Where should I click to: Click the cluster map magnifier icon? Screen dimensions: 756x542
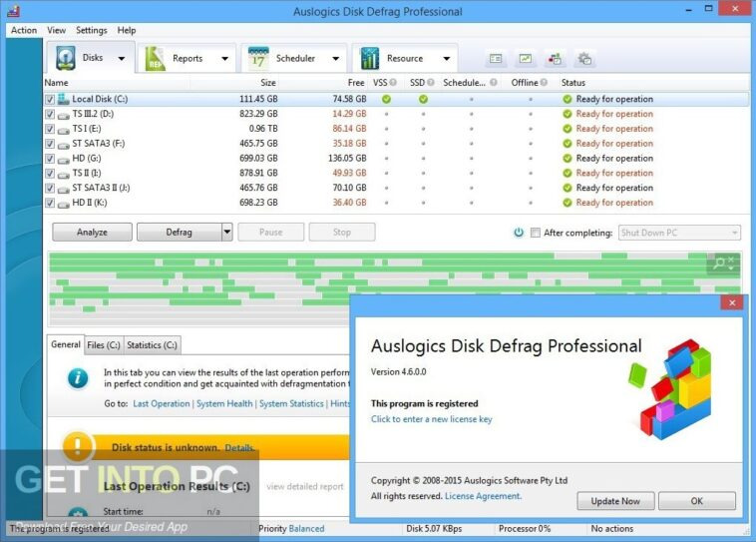719,263
